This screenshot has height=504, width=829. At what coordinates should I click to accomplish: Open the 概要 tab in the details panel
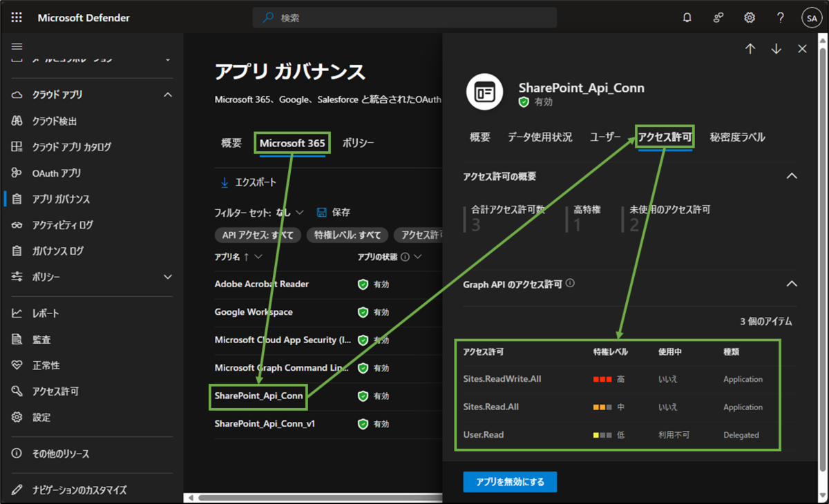coord(480,137)
